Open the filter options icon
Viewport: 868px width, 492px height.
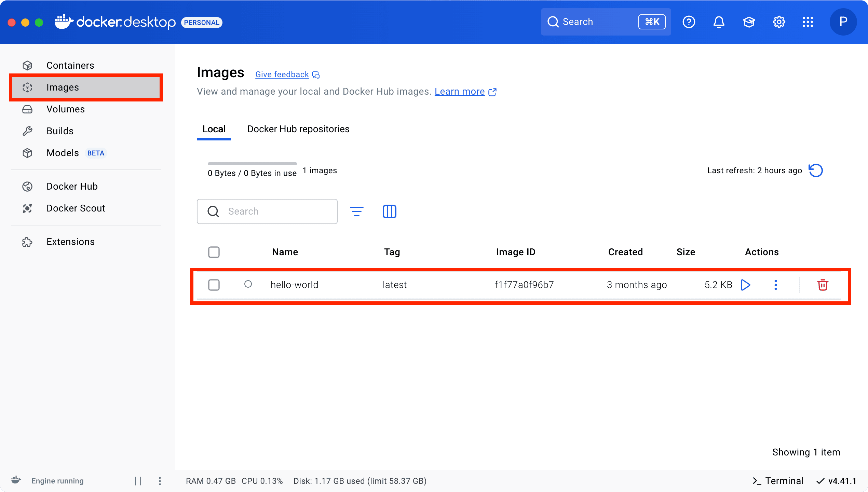[356, 211]
